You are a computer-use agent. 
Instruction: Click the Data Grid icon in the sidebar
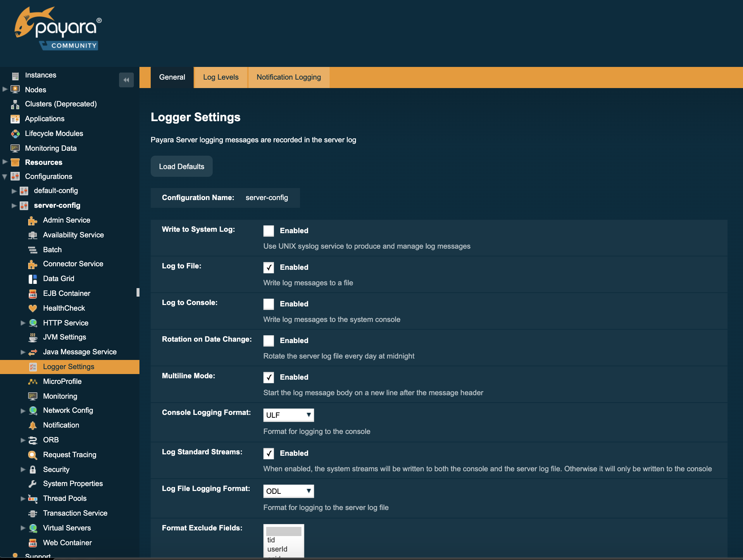coord(33,279)
